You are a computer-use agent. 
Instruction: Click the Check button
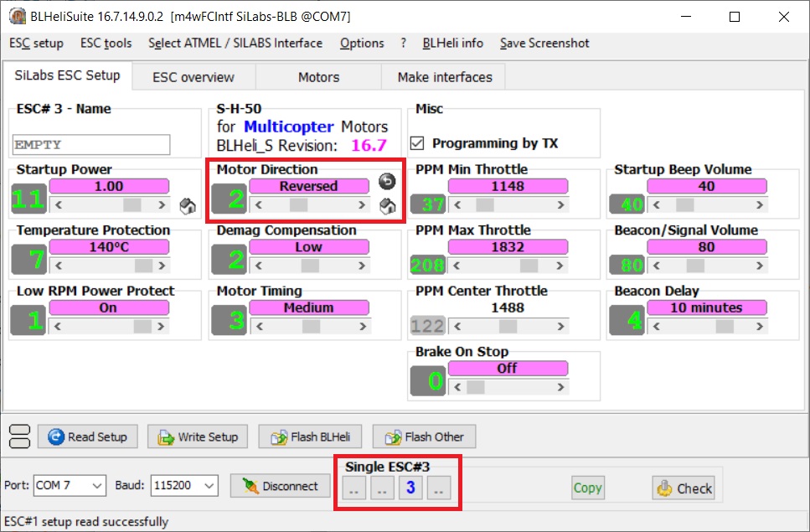click(684, 488)
